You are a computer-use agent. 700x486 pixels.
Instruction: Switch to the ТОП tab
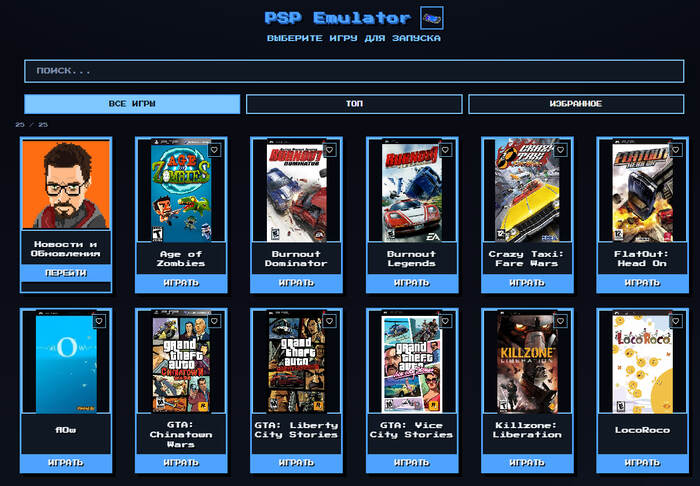point(354,104)
